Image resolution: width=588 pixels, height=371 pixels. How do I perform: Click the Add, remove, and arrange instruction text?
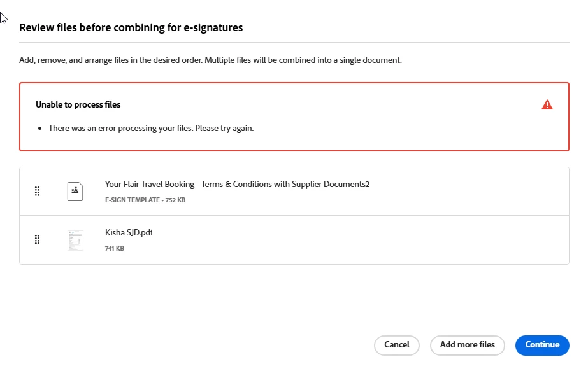click(210, 60)
